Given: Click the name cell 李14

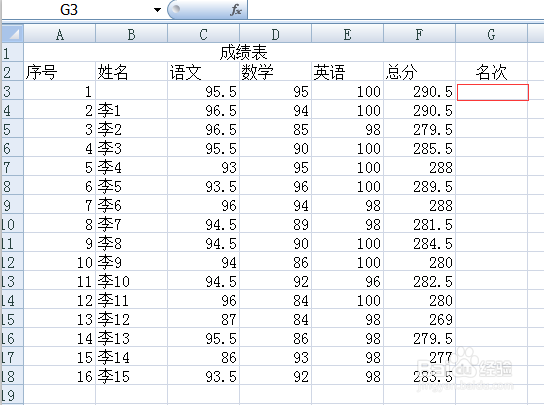Looking at the screenshot, I should pyautogui.click(x=131, y=356).
